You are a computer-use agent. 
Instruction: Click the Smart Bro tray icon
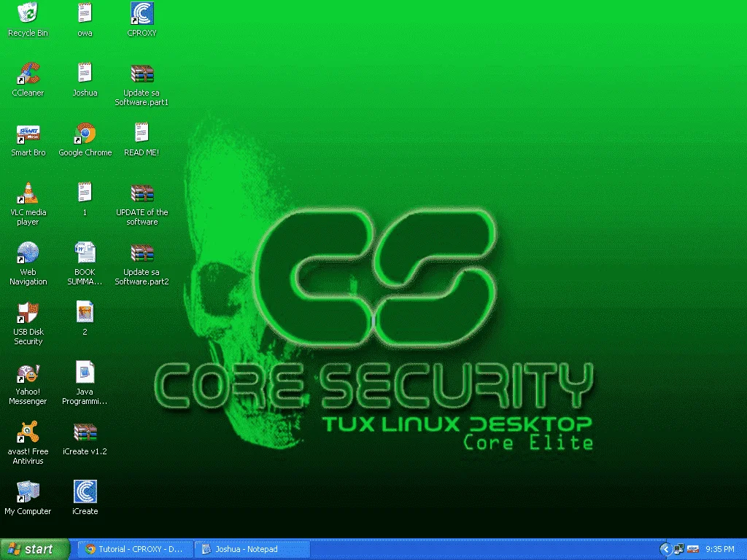pyautogui.click(x=693, y=550)
